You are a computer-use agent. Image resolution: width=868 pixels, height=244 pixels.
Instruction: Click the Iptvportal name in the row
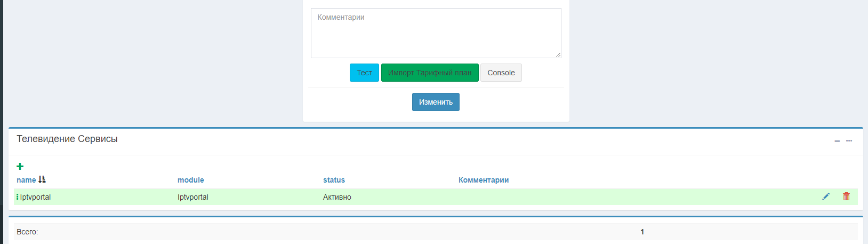36,197
